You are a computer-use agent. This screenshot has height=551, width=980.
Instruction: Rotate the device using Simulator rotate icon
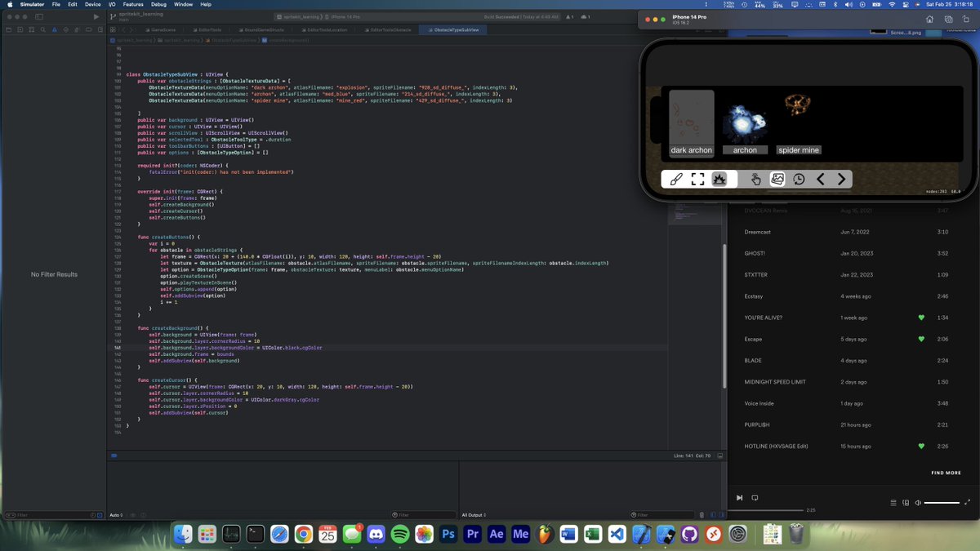pos(964,20)
